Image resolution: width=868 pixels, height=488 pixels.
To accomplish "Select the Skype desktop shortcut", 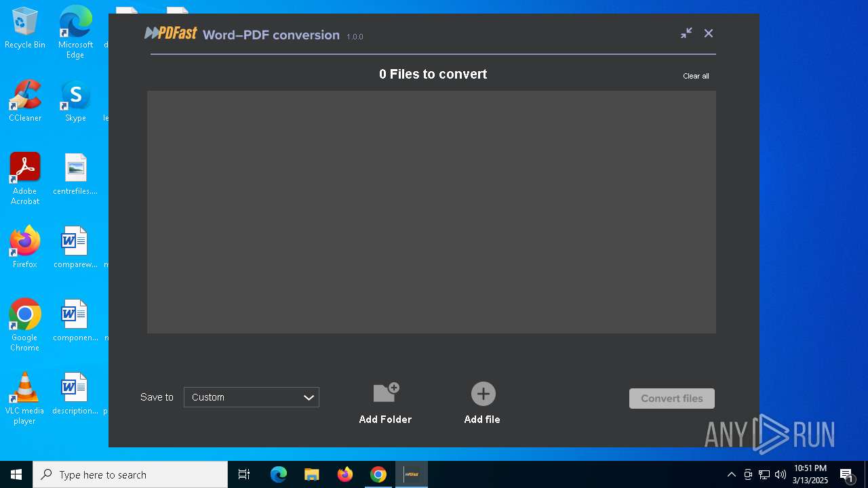I will coord(75,101).
